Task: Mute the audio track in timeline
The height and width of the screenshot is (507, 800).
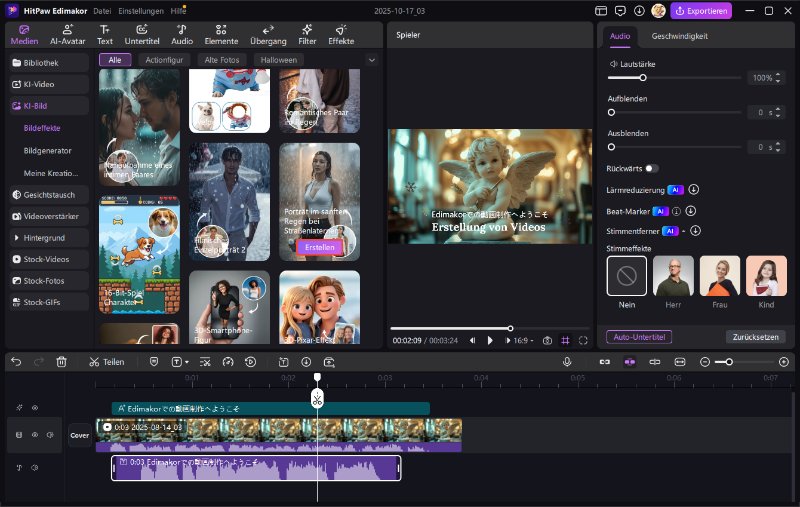Action: point(34,467)
